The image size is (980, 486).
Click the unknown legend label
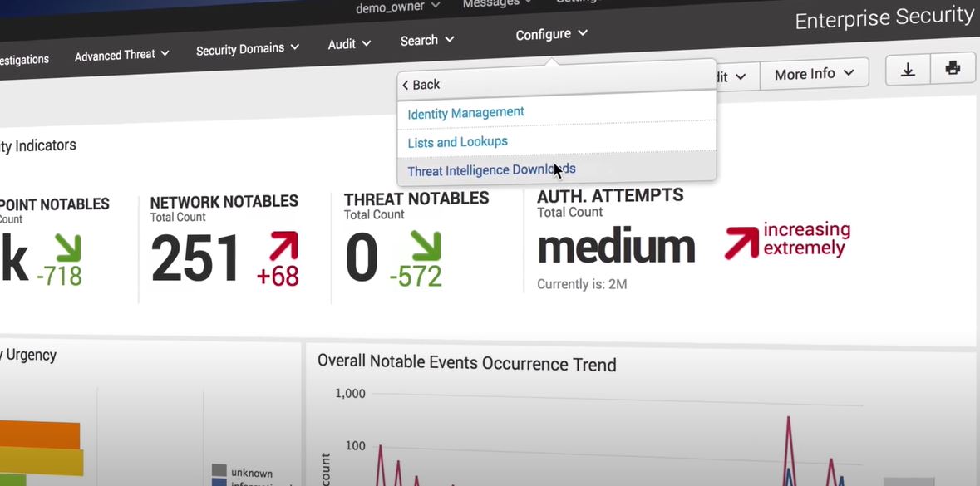[252, 473]
